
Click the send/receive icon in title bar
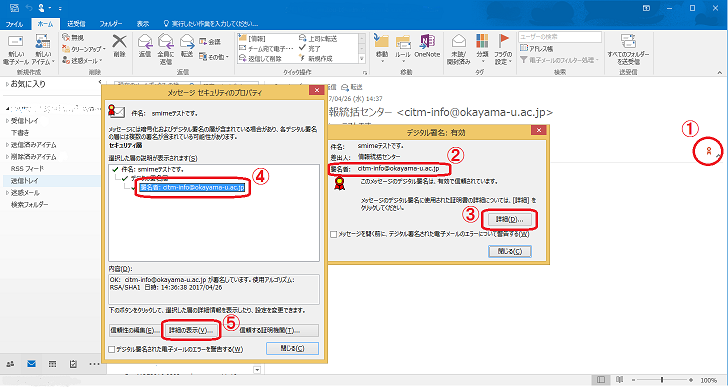pyautogui.click(x=14, y=8)
